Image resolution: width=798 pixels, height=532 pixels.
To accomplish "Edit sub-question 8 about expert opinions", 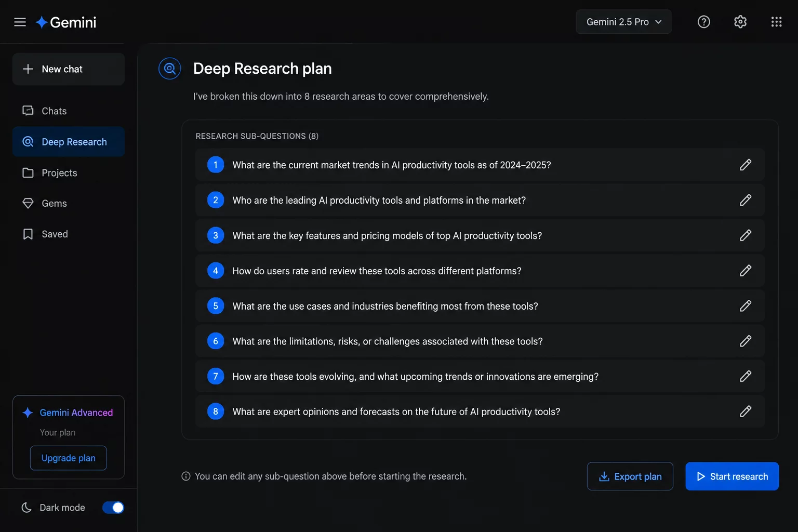I will coord(746,411).
